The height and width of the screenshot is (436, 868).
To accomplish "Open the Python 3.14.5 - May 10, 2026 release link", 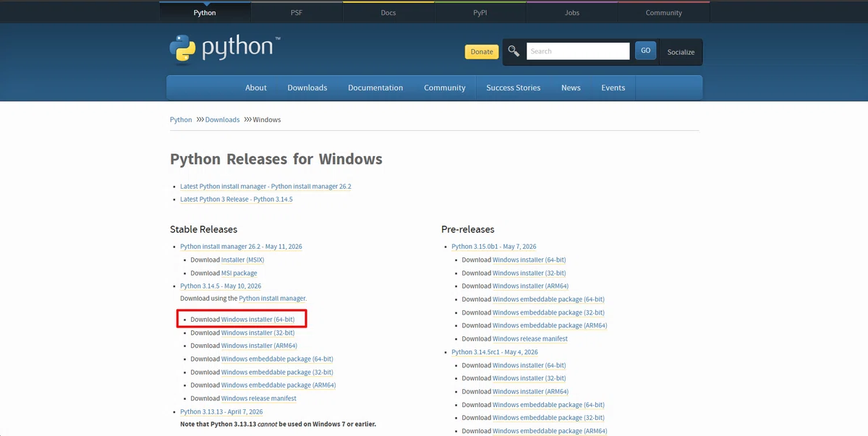I will pyautogui.click(x=221, y=286).
